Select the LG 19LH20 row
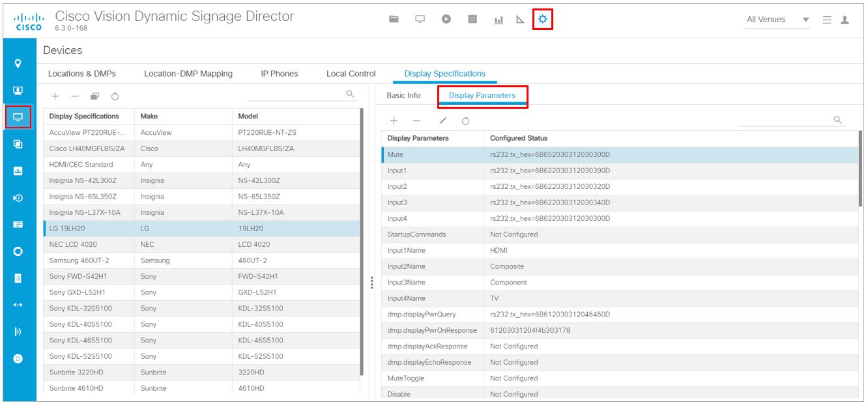This screenshot has height=407, width=868. click(201, 229)
